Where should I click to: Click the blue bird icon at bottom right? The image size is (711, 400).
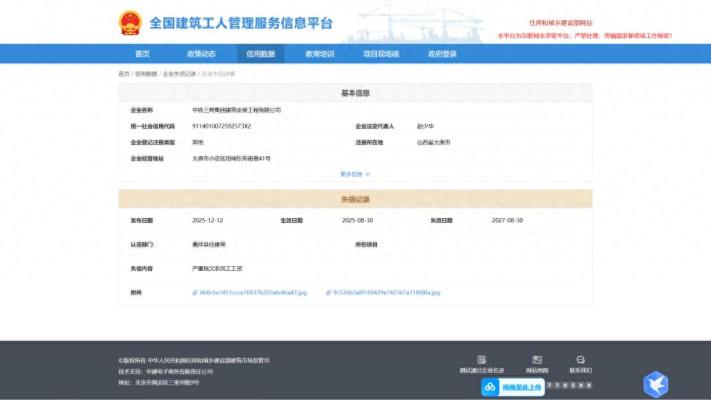[x=655, y=382]
